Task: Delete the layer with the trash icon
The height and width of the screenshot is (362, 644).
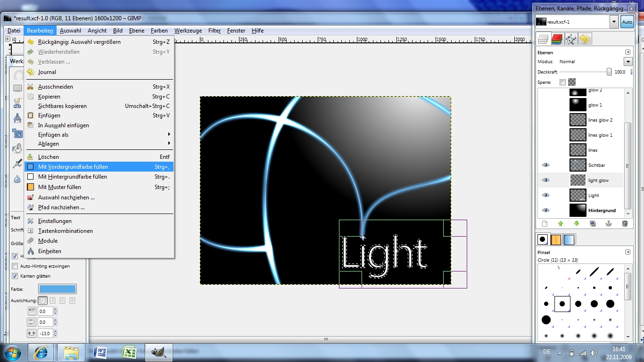Action: [x=625, y=224]
